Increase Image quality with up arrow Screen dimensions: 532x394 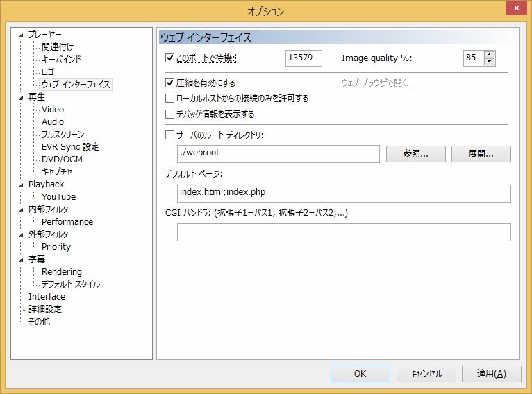(489, 55)
